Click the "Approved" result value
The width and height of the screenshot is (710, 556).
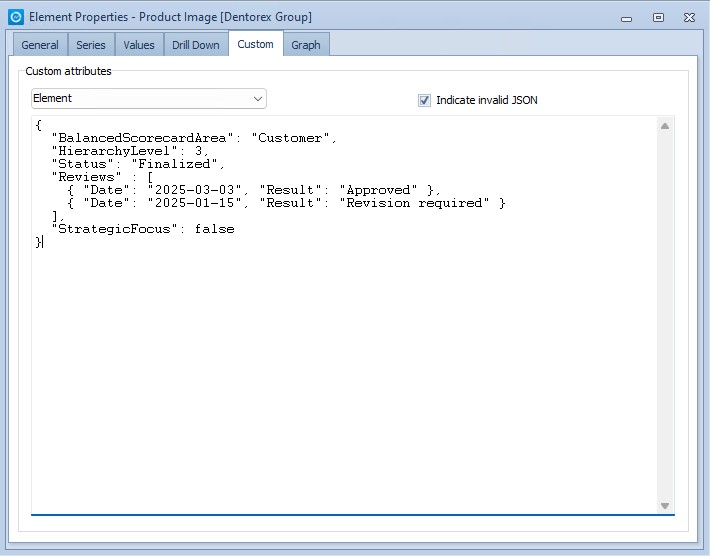pos(379,190)
